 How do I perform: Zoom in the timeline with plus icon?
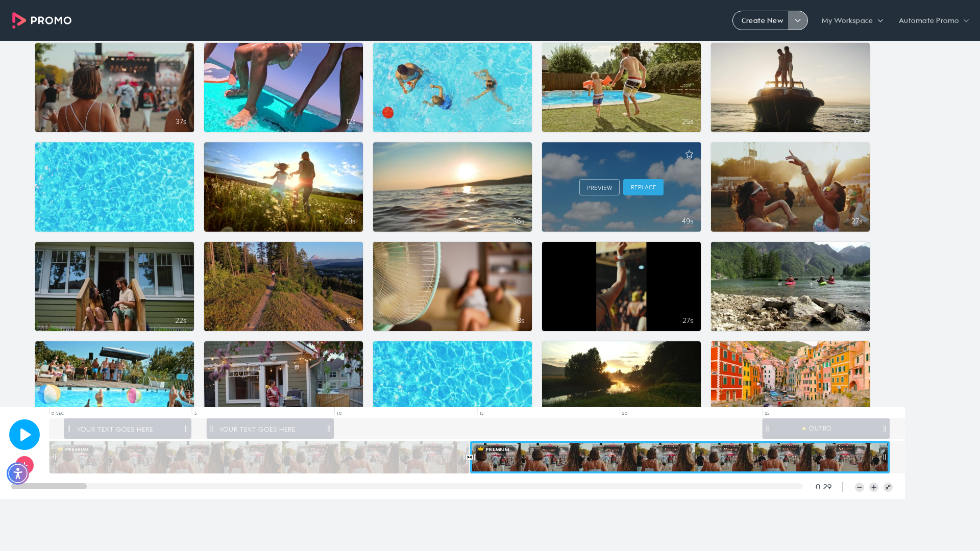(874, 487)
